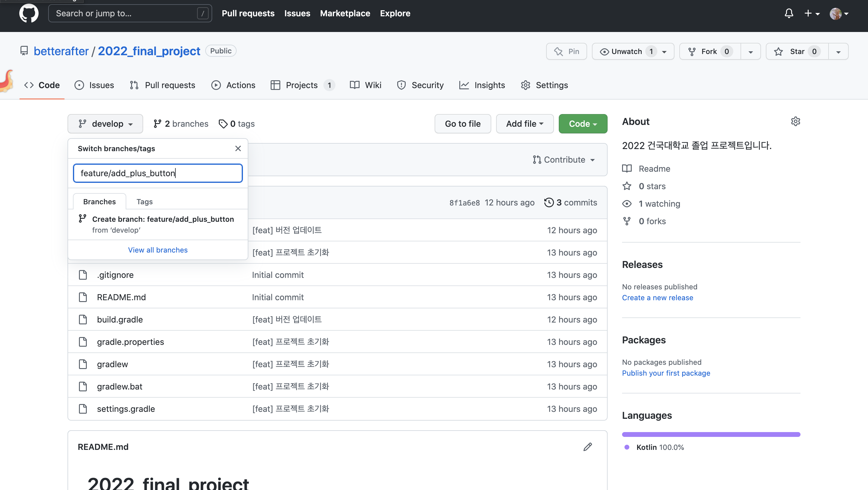Open the Add file dropdown
The height and width of the screenshot is (490, 868).
click(524, 123)
